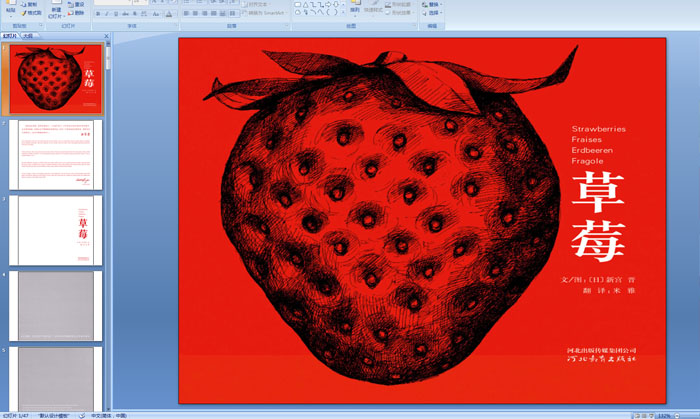The height and width of the screenshot is (419, 700).
Task: Select the right arrow shape
Action: pyautogui.click(x=328, y=4)
